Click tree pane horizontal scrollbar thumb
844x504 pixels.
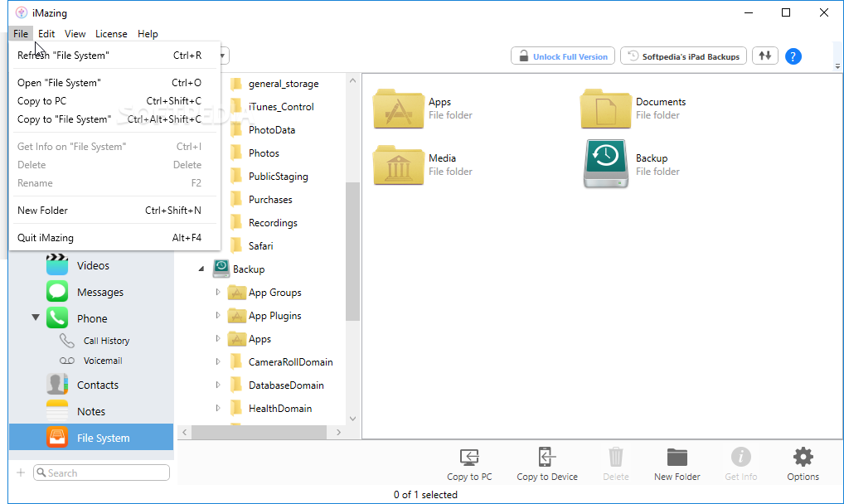[x=259, y=432]
